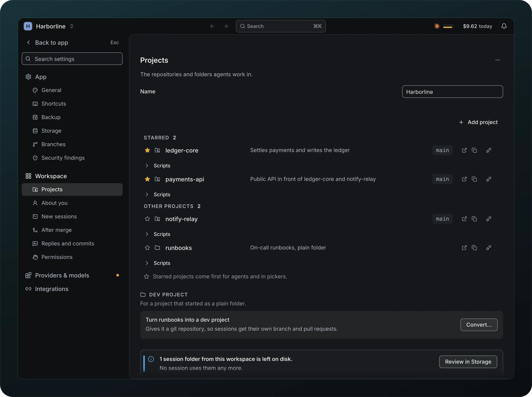Expand Scripts under ledger-core

pyautogui.click(x=157, y=166)
